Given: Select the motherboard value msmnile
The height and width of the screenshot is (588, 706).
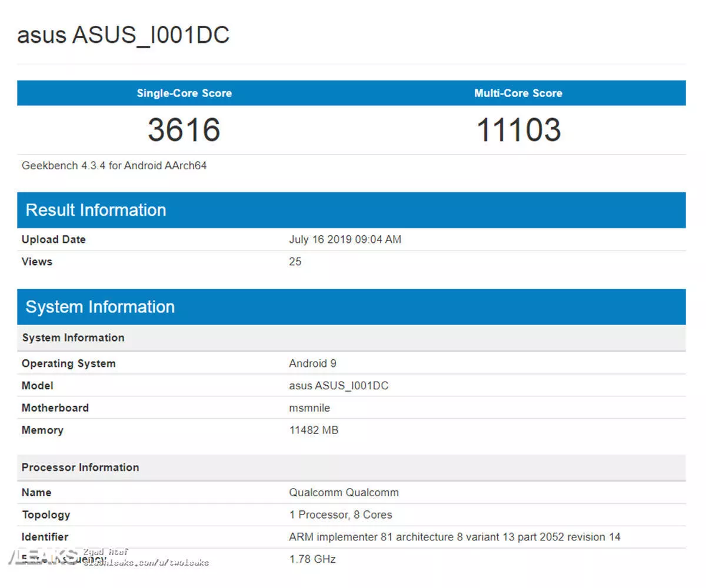Looking at the screenshot, I should click(309, 408).
